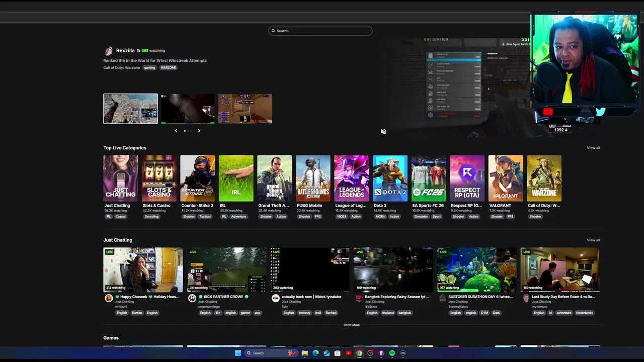Open the EA Sports FC 26 category cover
This screenshot has height=362, width=644.
pyautogui.click(x=429, y=178)
